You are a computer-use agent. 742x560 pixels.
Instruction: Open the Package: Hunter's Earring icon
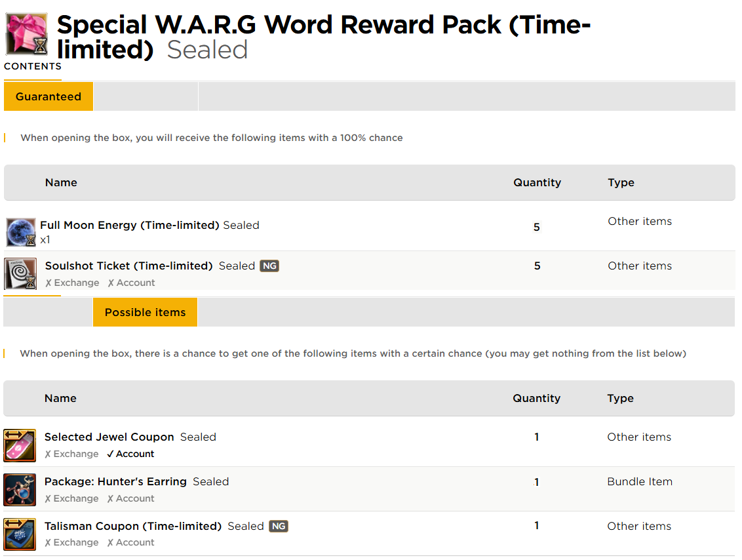pos(20,490)
